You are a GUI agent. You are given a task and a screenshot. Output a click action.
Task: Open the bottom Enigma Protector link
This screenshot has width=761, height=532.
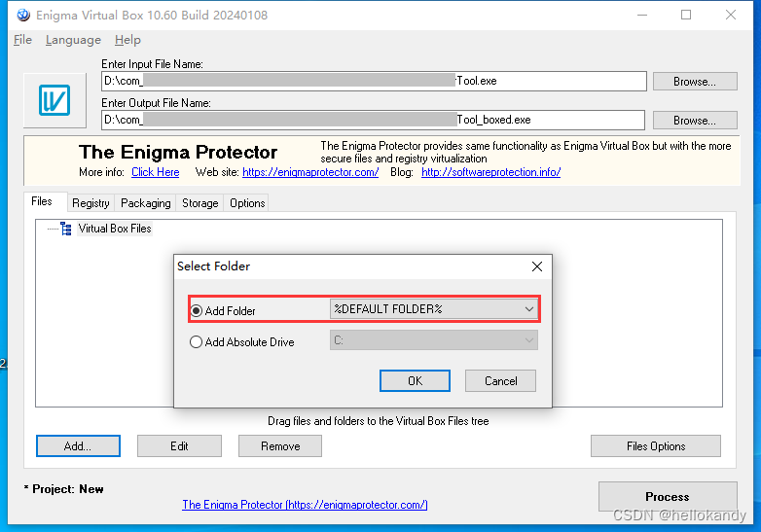point(305,505)
